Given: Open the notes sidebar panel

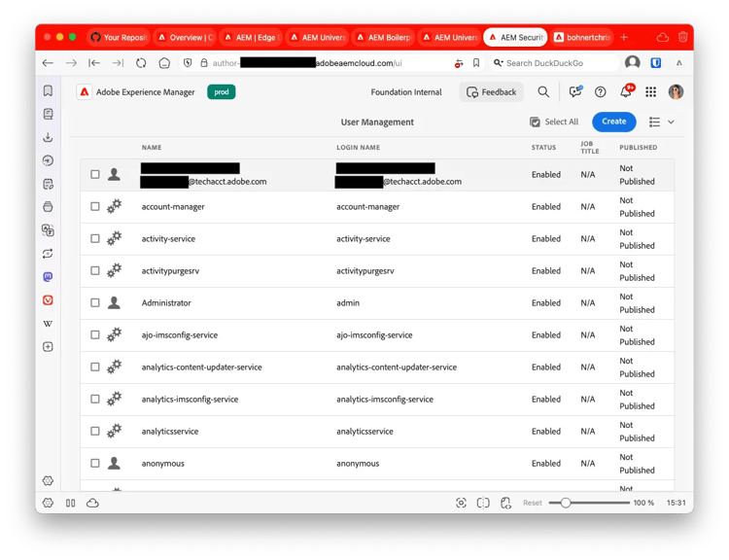Looking at the screenshot, I should click(x=48, y=184).
